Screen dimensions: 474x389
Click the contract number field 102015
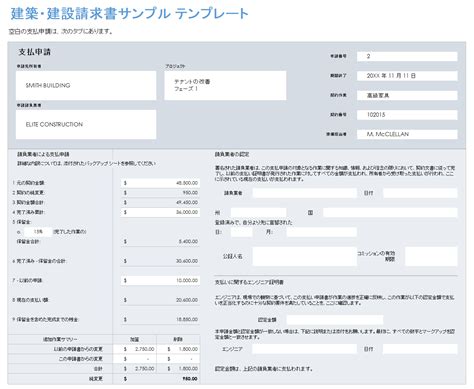pos(407,115)
